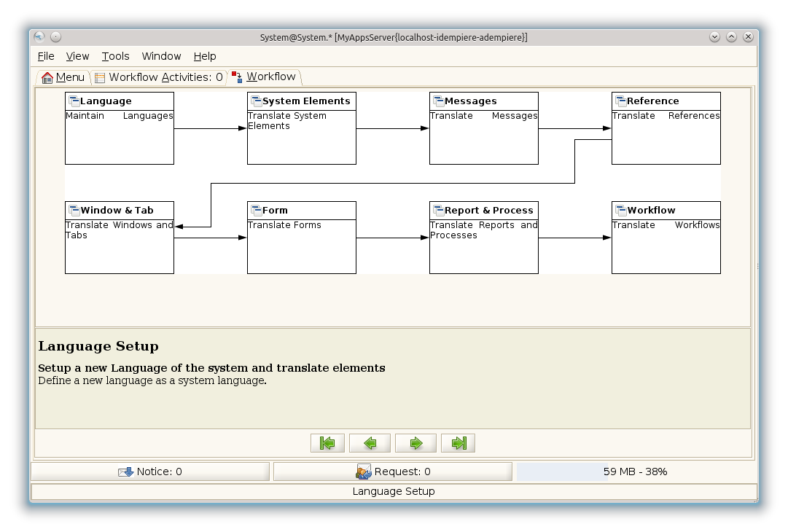Click the System Elements node icon
This screenshot has height=532, width=788.
256,101
